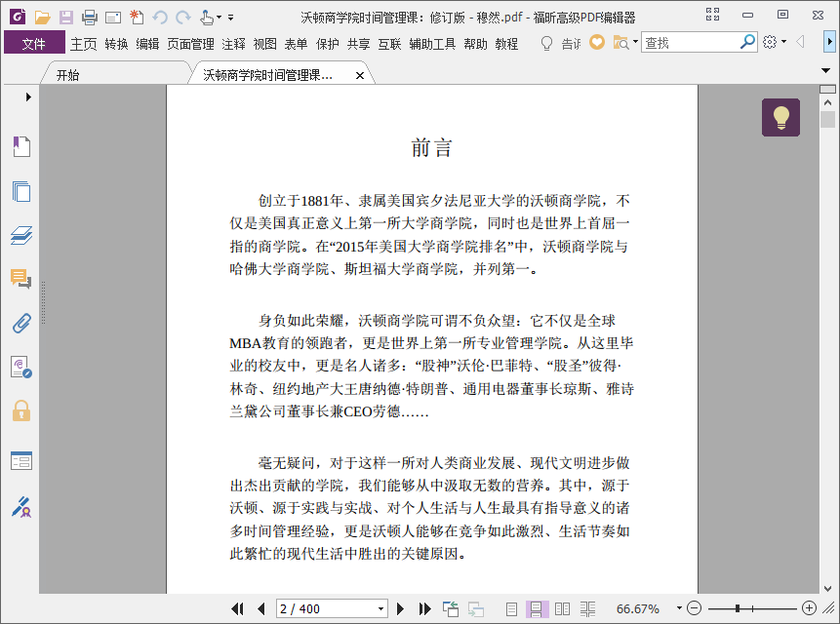Click the Save disk icon
Image resolution: width=840 pixels, height=624 pixels.
tap(66, 18)
